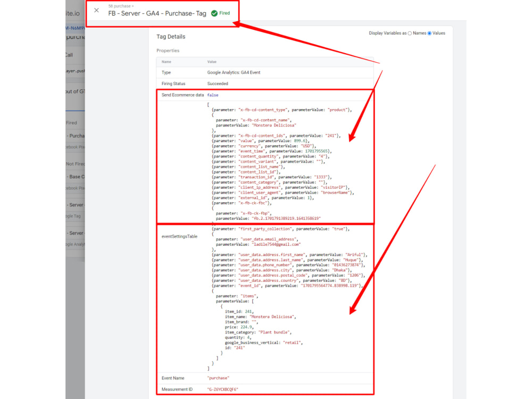Click the "G-Z6YCXBCQF6" measurement ID value
The image size is (532, 399).
point(222,389)
